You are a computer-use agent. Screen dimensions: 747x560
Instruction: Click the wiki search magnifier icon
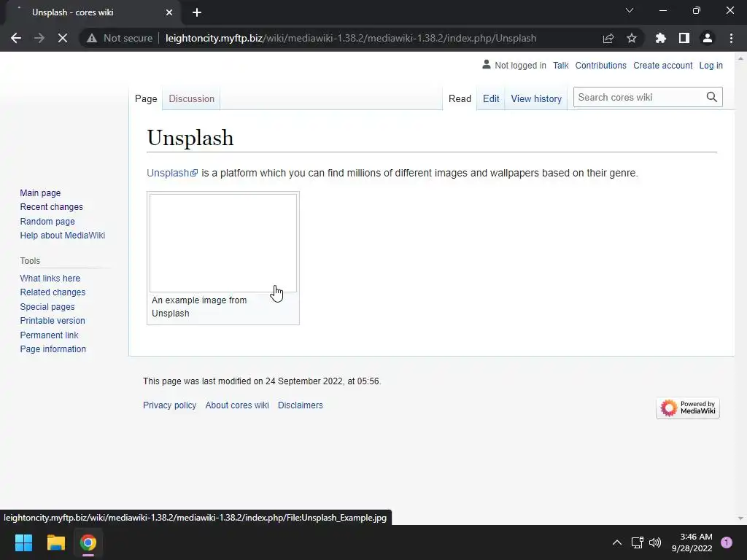point(712,97)
